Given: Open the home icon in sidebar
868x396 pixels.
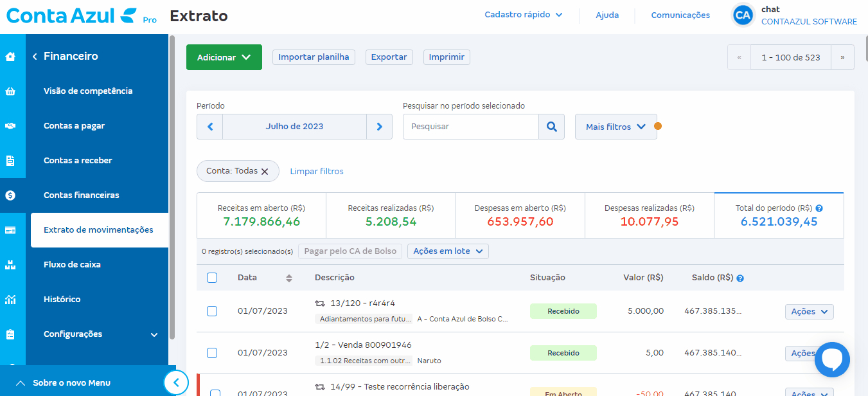Looking at the screenshot, I should pos(10,57).
